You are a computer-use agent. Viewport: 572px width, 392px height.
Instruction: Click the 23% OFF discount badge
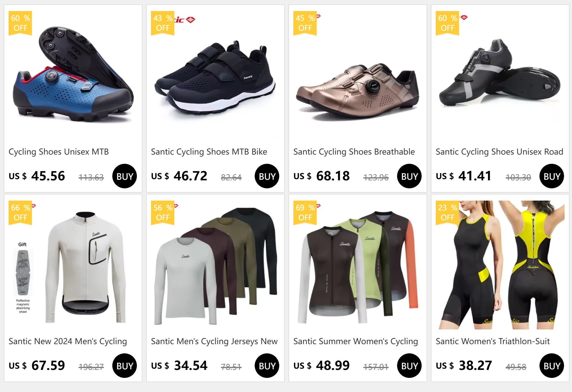pos(447,213)
